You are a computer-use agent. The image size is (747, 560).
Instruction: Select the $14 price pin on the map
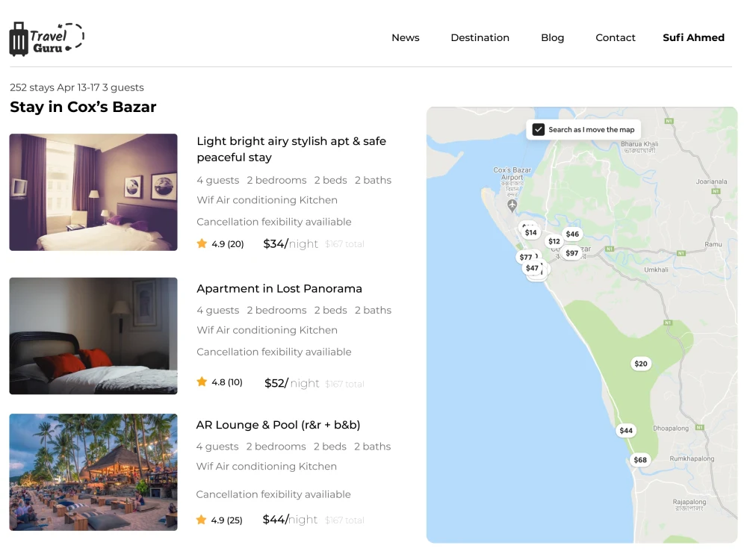(x=530, y=232)
